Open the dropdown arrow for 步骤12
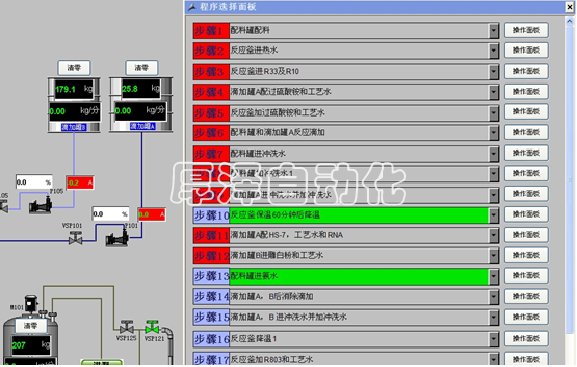Image resolution: width=577 pixels, height=367 pixels. (493, 255)
